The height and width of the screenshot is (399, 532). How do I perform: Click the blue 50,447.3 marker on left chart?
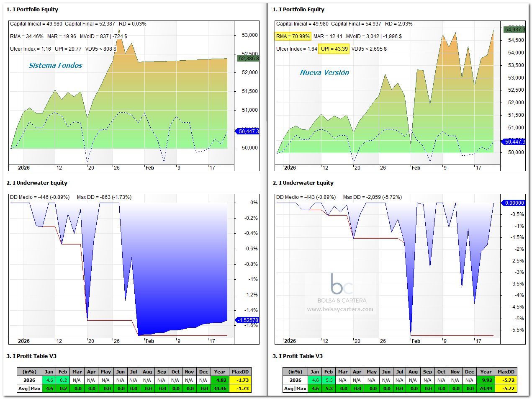[x=248, y=131]
